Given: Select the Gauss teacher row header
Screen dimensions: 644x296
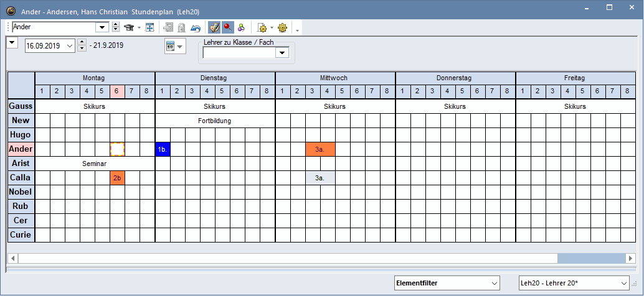Looking at the screenshot, I should [x=21, y=106].
